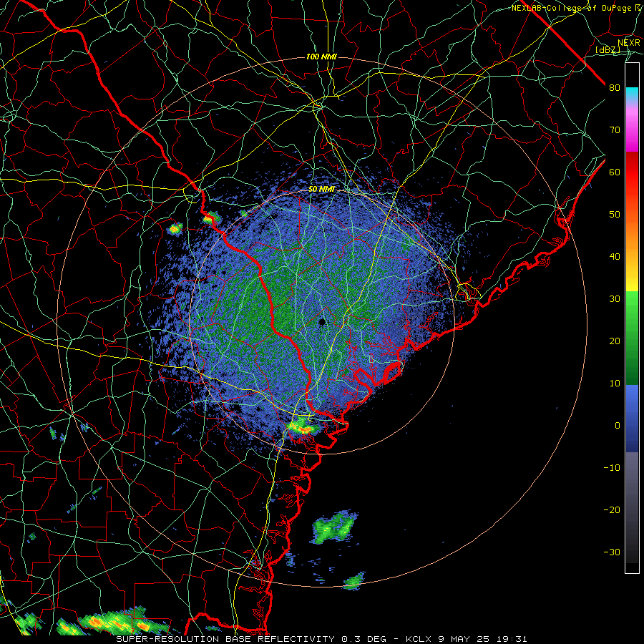Image resolution: width=644 pixels, height=644 pixels.
Task: Click the cyan top band of reflectivity legend
Action: pyautogui.click(x=632, y=94)
